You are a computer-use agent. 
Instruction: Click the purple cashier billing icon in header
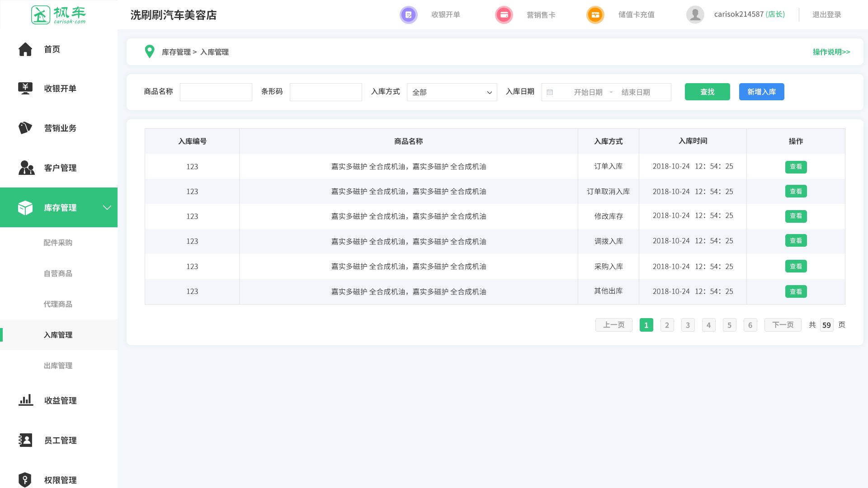coord(408,15)
